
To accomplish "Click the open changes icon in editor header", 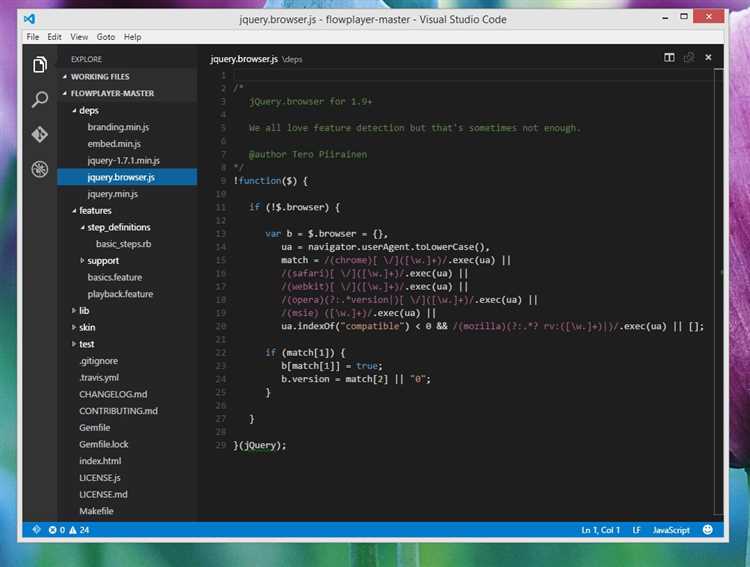I will (x=689, y=57).
